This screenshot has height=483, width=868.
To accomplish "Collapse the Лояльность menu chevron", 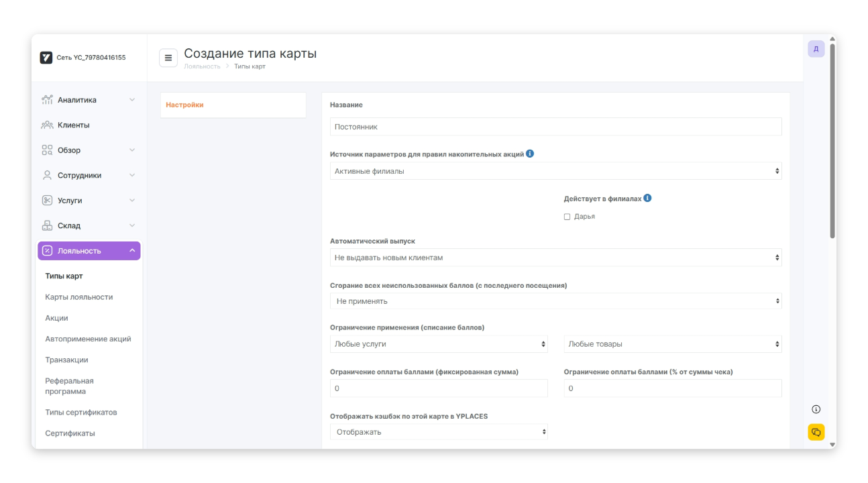I will coord(132,251).
